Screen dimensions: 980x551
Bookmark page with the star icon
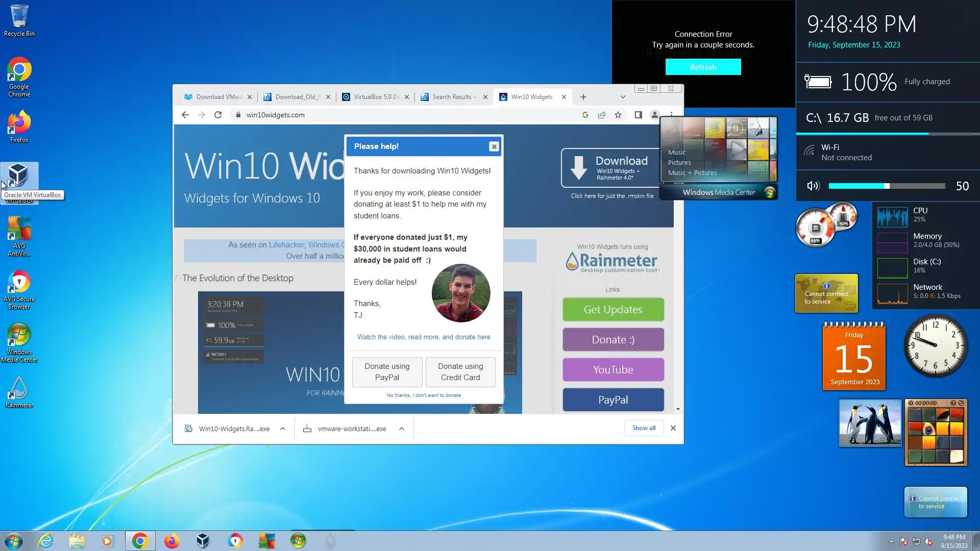(618, 115)
